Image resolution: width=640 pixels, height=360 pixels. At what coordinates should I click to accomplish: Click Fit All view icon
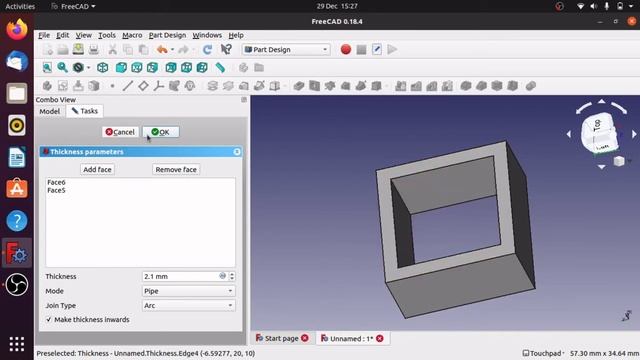pos(47,67)
